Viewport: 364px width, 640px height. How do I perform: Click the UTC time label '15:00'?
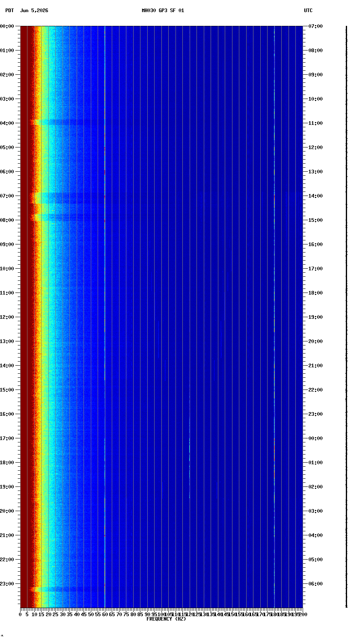point(316,220)
